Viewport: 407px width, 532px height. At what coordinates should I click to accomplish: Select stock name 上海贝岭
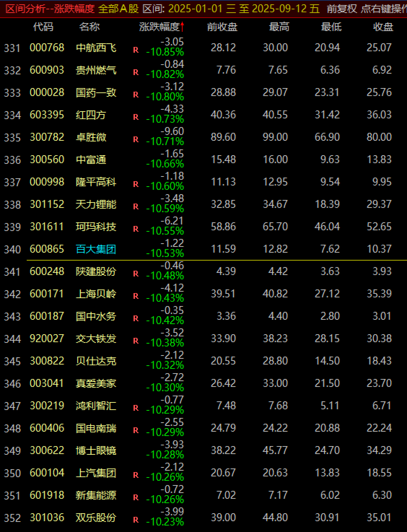coord(96,294)
